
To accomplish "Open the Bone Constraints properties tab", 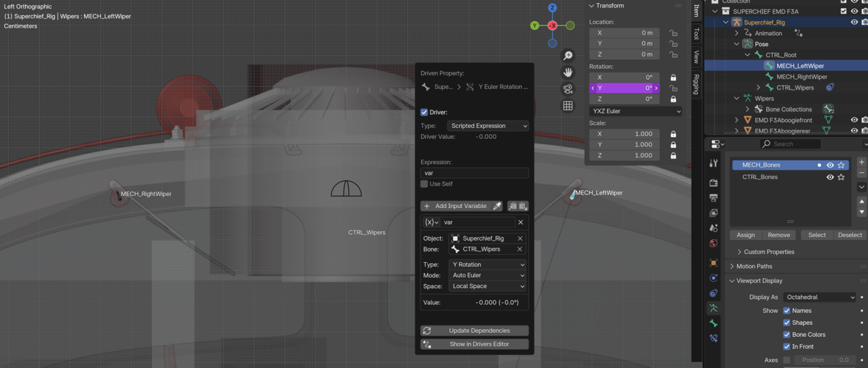I will point(713,338).
